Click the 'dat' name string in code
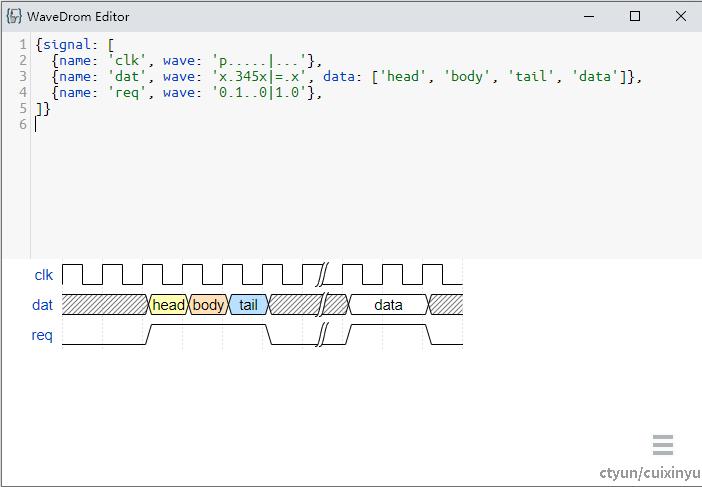This screenshot has width=702, height=487. point(127,77)
